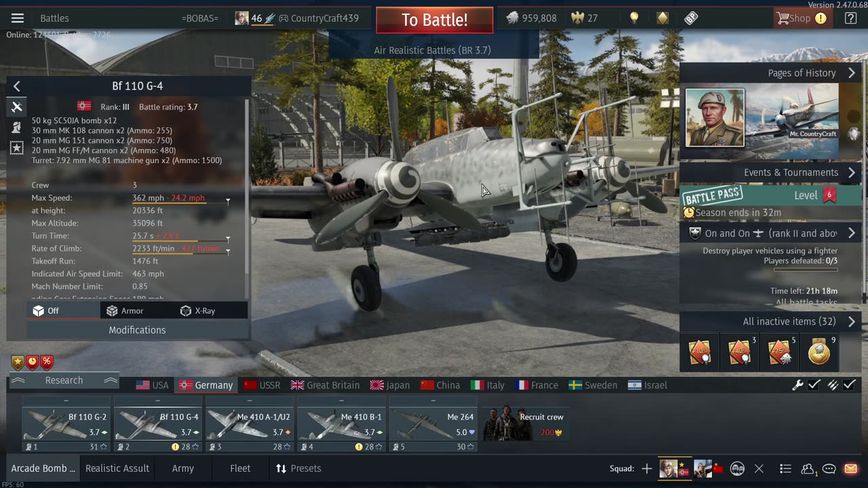Switch to the Army preset

[x=182, y=468]
